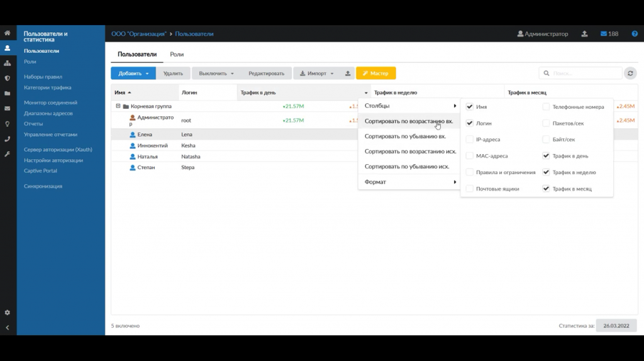Open the lightbulb icon in left rail
The width and height of the screenshot is (644, 361).
click(x=8, y=124)
